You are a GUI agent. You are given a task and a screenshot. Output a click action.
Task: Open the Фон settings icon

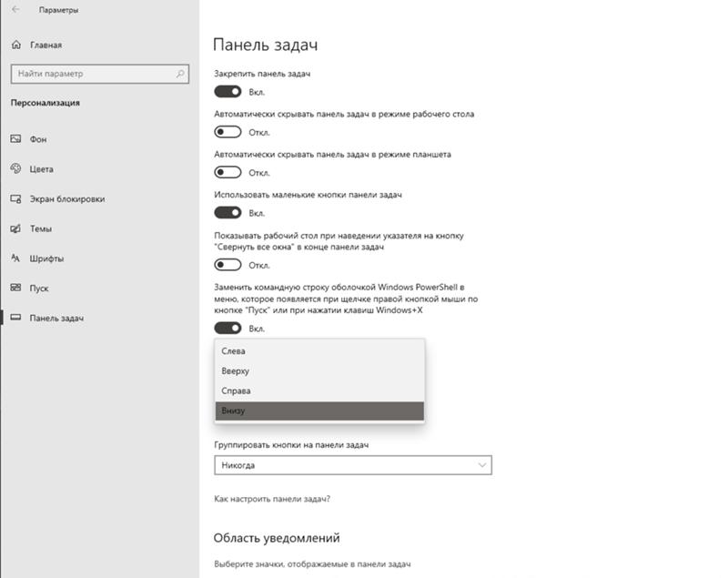coord(15,139)
